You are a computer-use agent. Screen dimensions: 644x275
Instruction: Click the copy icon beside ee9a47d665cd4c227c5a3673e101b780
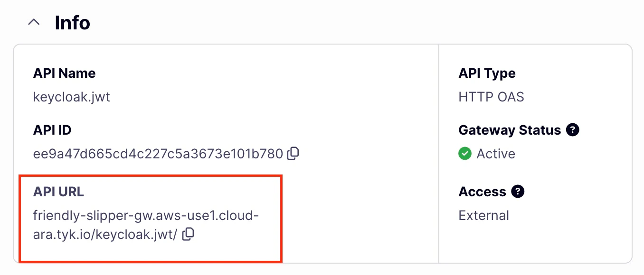tap(294, 154)
